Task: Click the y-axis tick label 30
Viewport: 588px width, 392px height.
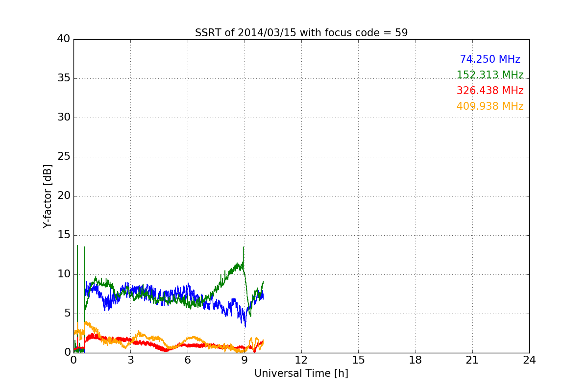Action: 64,118
